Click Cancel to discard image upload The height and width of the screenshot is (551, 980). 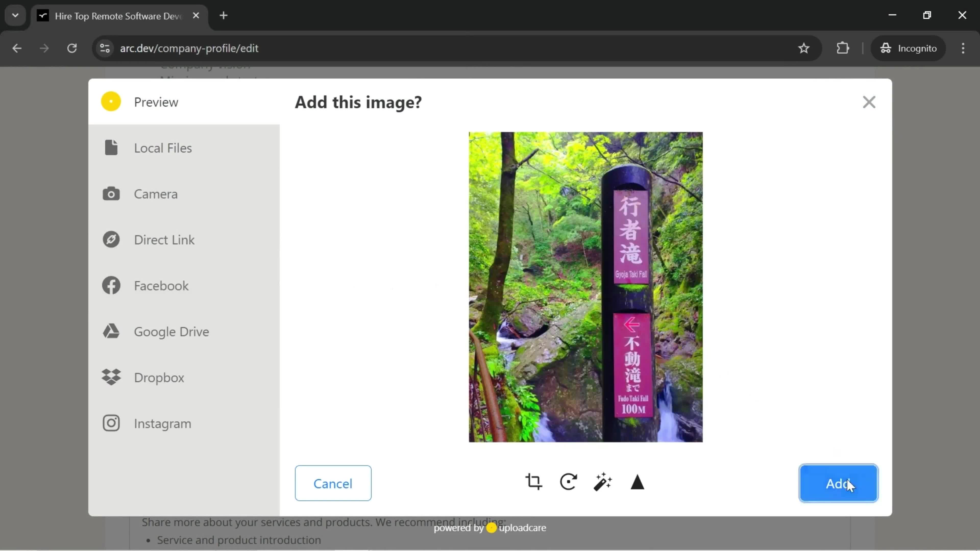pos(333,483)
